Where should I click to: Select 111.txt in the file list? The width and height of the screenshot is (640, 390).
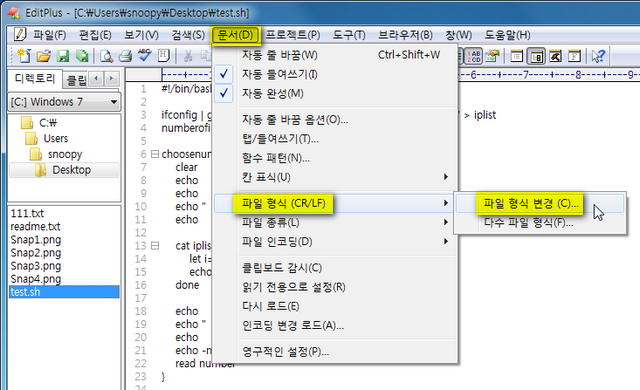(x=27, y=213)
